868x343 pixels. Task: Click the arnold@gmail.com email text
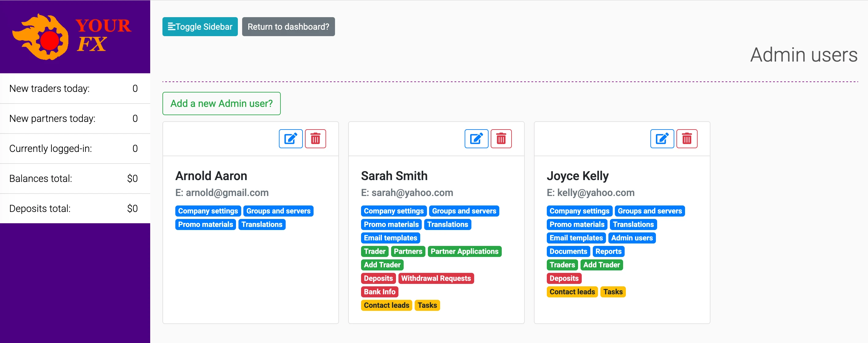tap(222, 193)
